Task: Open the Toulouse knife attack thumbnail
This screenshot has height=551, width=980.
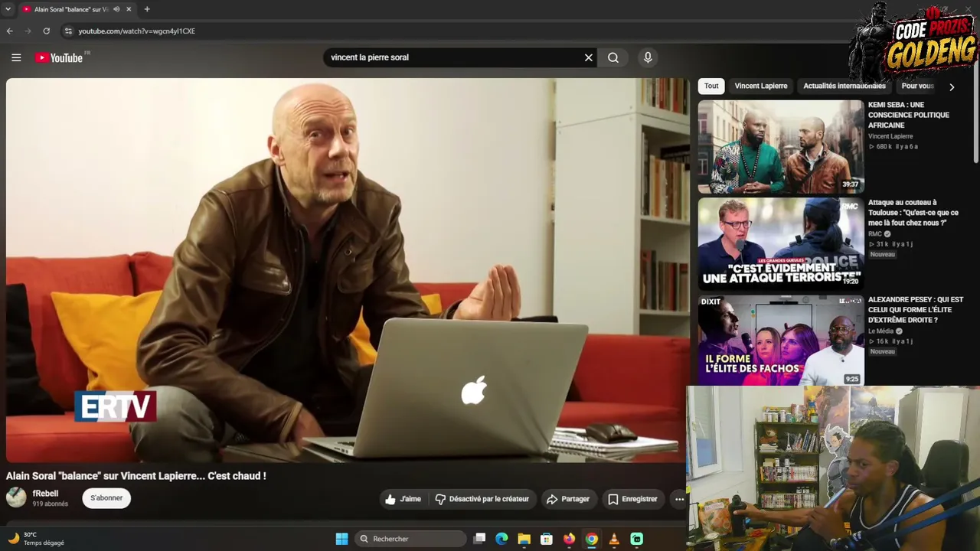Action: (x=780, y=243)
